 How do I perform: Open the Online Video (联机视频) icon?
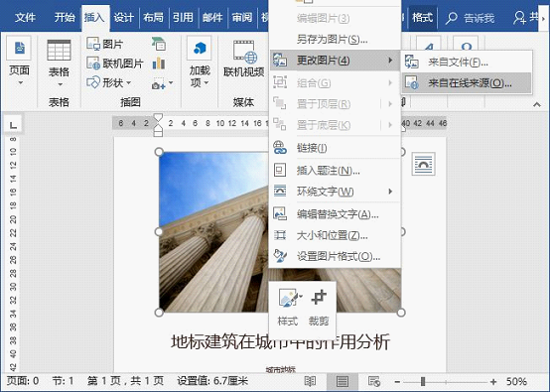244,52
